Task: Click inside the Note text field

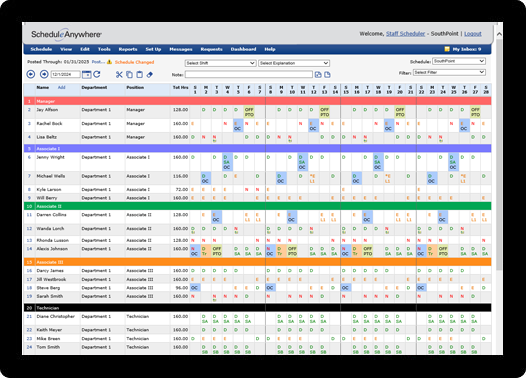Action: (249, 74)
